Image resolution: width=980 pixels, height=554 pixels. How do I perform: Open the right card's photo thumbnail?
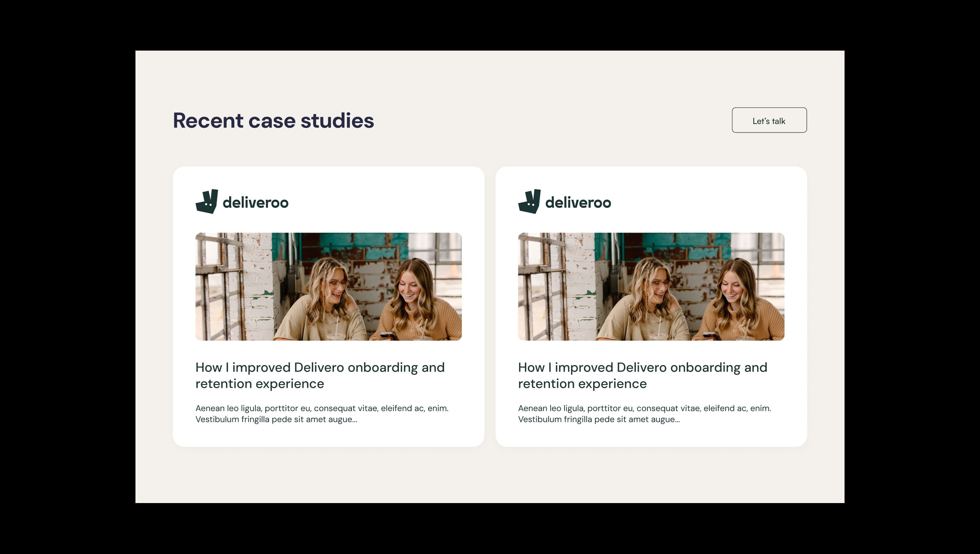point(651,286)
